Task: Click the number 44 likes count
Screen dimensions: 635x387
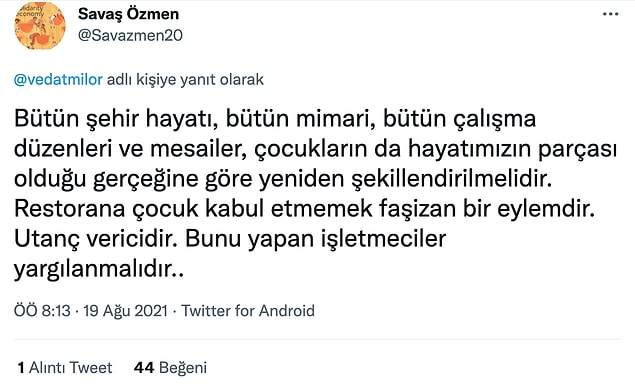Action: pos(144,368)
